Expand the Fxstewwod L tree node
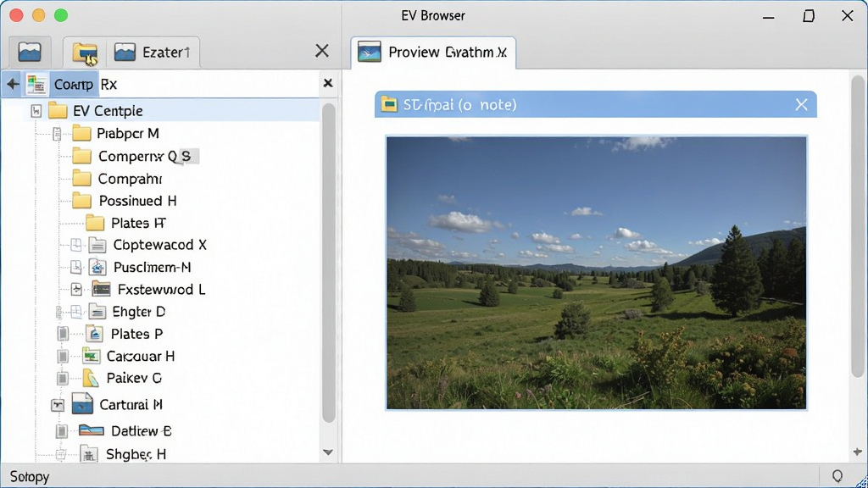The width and height of the screenshot is (868, 488). point(76,290)
